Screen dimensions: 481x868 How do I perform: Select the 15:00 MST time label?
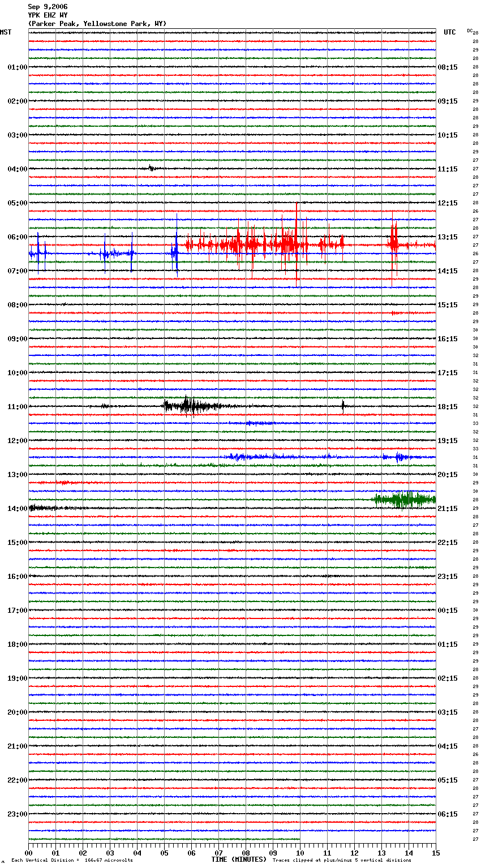point(18,543)
